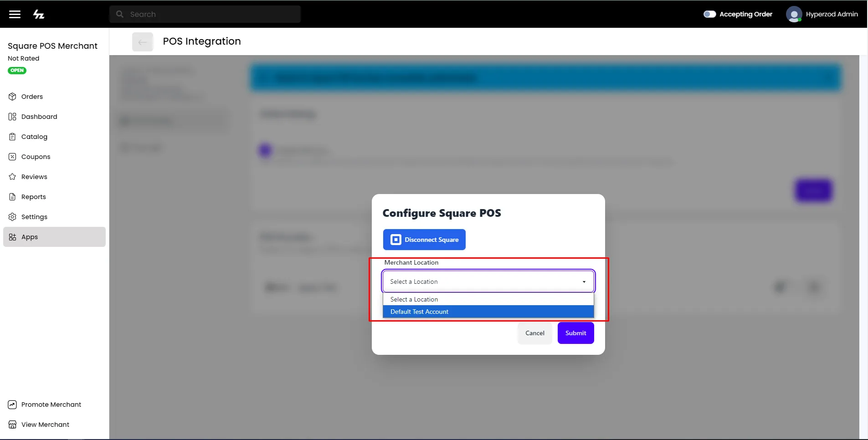Go back with the arrow button
The height and width of the screenshot is (440, 868).
143,42
